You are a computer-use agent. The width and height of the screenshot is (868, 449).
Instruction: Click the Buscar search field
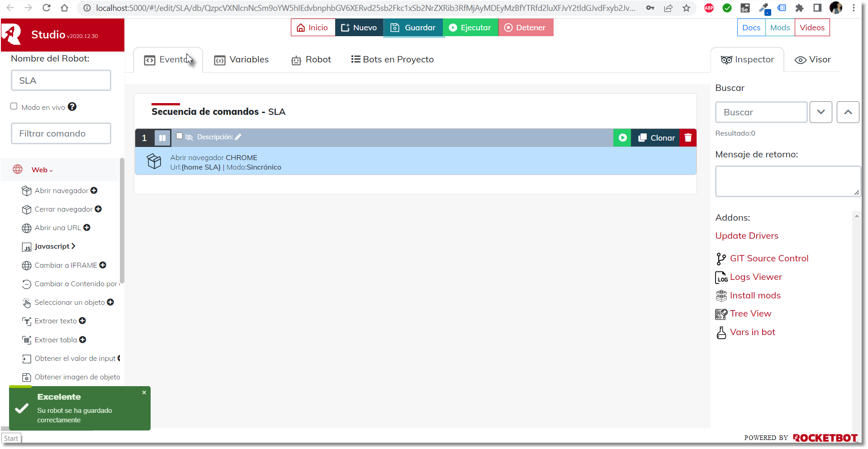761,112
